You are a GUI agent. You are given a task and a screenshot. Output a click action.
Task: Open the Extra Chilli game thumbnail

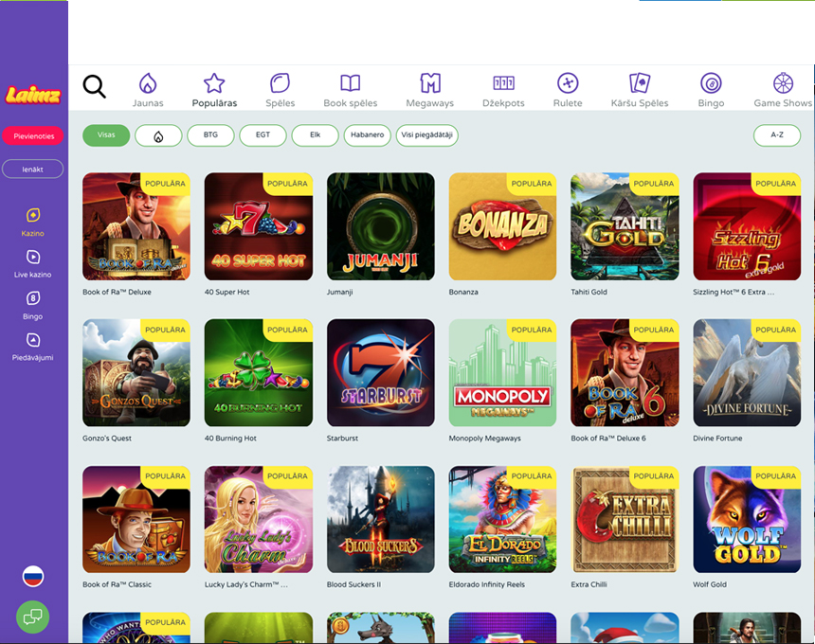click(625, 519)
